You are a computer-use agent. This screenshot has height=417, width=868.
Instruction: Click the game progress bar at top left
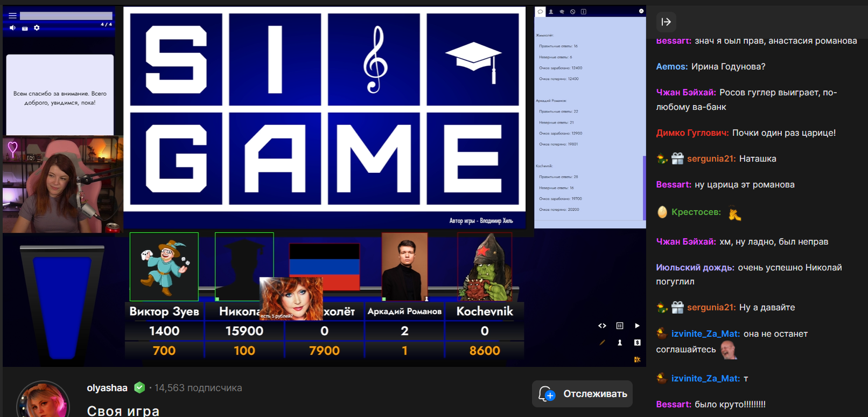point(66,16)
